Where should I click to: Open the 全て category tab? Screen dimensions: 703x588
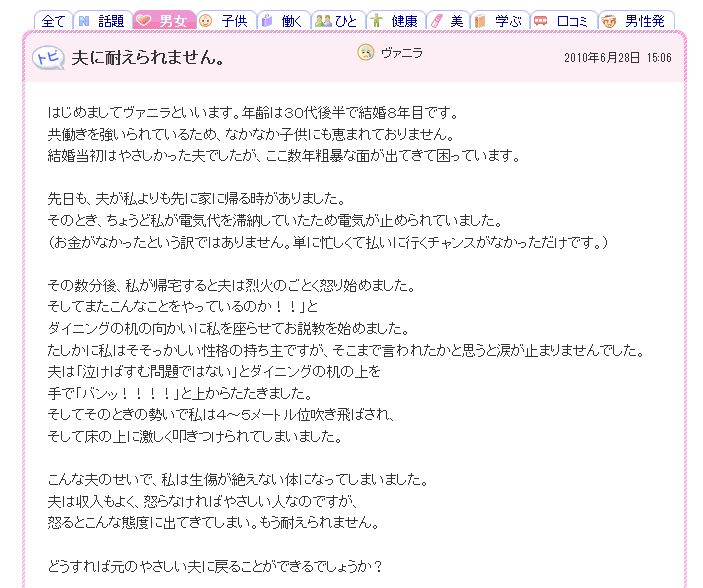coord(53,21)
